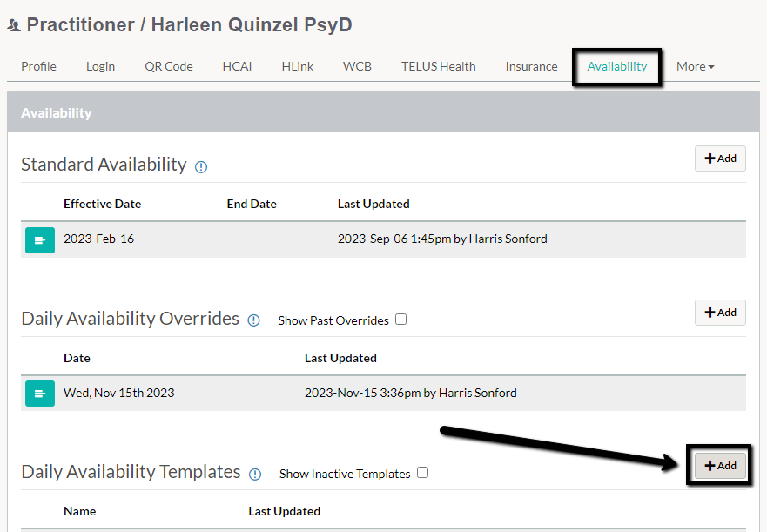
Task: Click the Effective Date column header
Action: [x=102, y=204]
